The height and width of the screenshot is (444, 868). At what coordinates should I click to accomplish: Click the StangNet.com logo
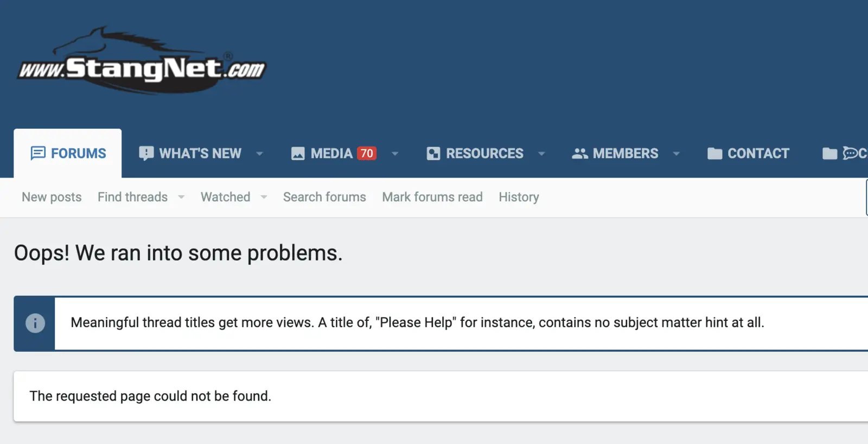(x=142, y=60)
